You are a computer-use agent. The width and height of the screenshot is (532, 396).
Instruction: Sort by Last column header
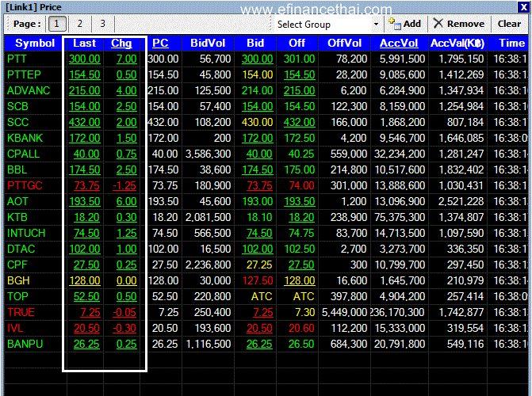click(85, 43)
